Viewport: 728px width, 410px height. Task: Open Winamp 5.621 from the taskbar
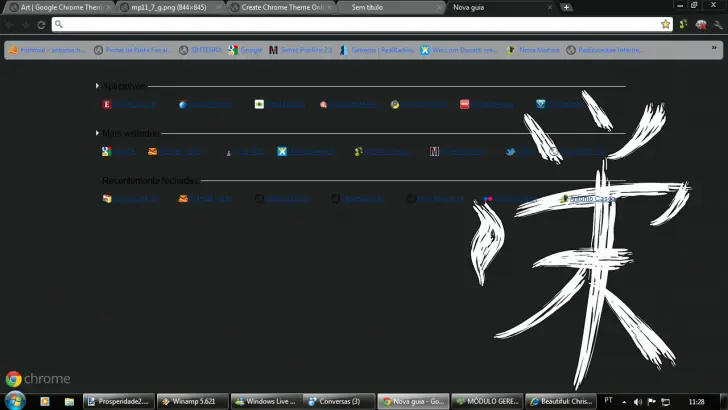[190, 401]
